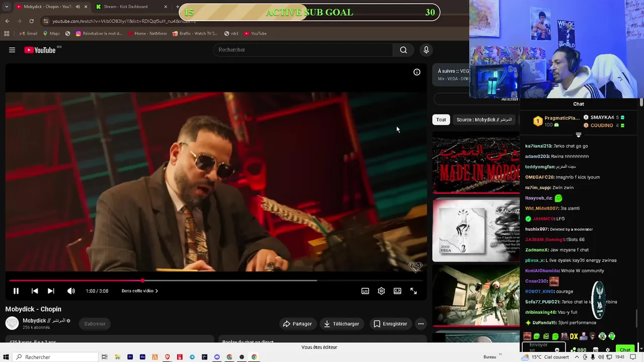Open the browser apps grid shortcut
The height and width of the screenshot is (362, 644).
tap(7, 34)
